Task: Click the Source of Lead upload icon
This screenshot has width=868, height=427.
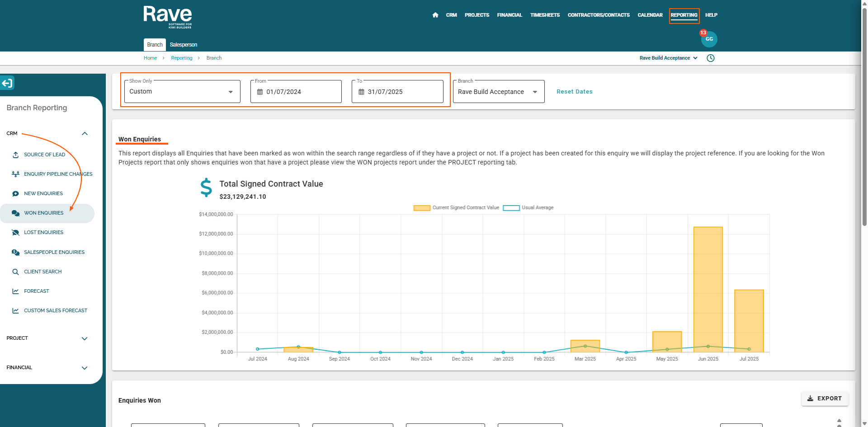Action: coord(15,155)
